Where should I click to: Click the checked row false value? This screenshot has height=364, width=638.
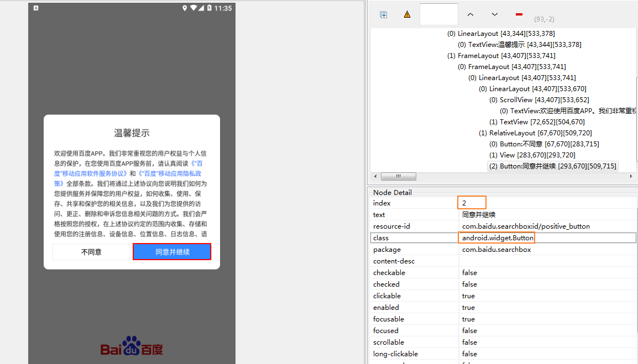(469, 284)
